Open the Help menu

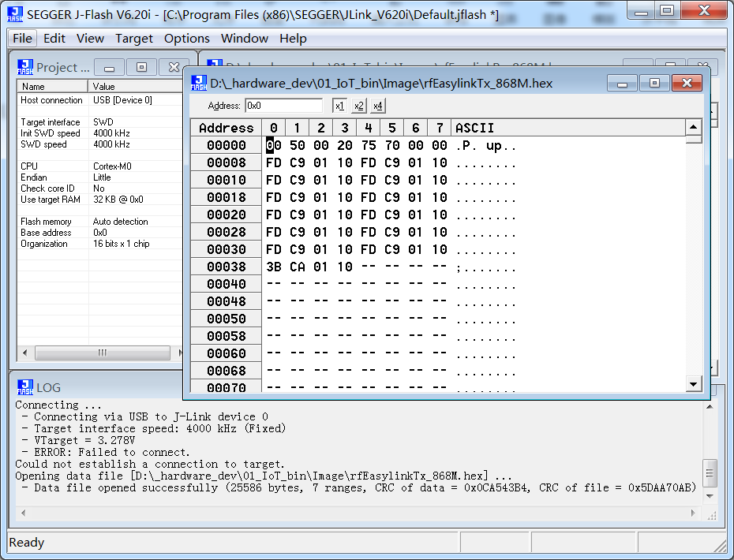coord(293,38)
